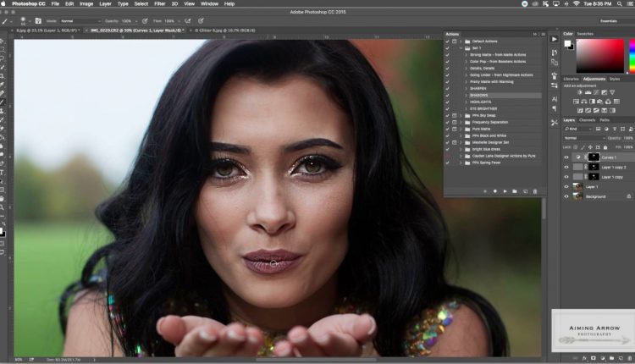The image size is (635, 364).
Task: Open the layer filter Kind dropdown
Action: point(578,129)
